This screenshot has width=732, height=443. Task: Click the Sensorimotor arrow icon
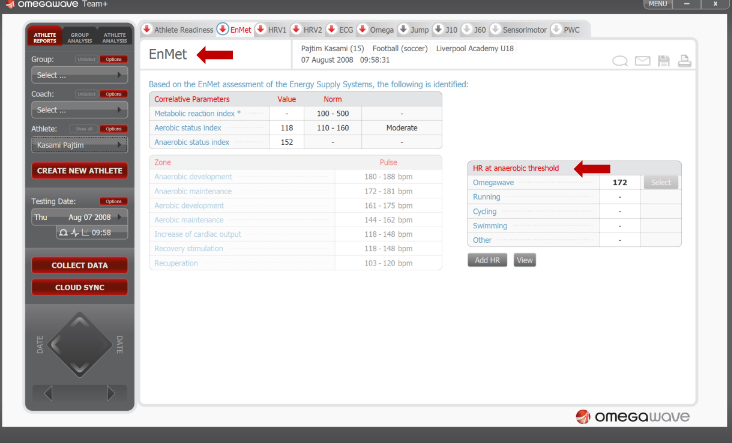495,29
